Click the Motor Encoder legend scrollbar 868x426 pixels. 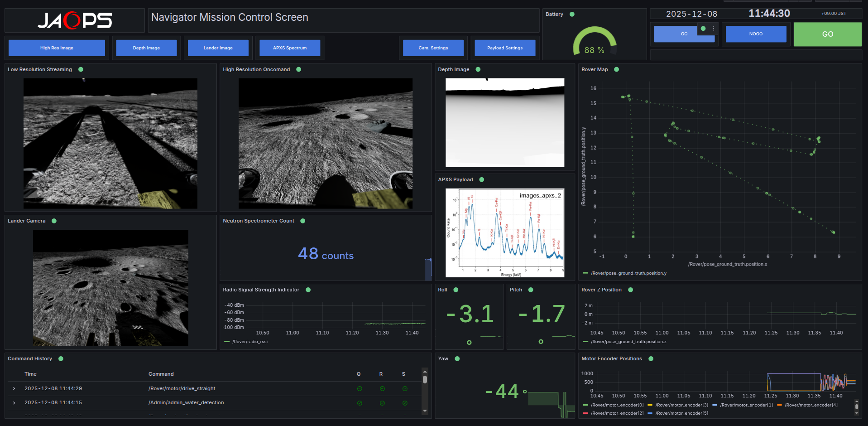tap(856, 407)
